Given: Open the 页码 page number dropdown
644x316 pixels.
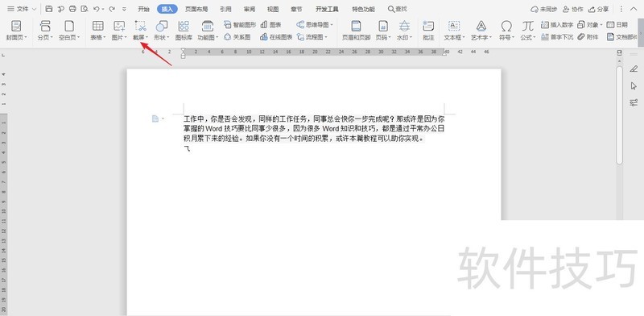Looking at the screenshot, I should click(384, 31).
